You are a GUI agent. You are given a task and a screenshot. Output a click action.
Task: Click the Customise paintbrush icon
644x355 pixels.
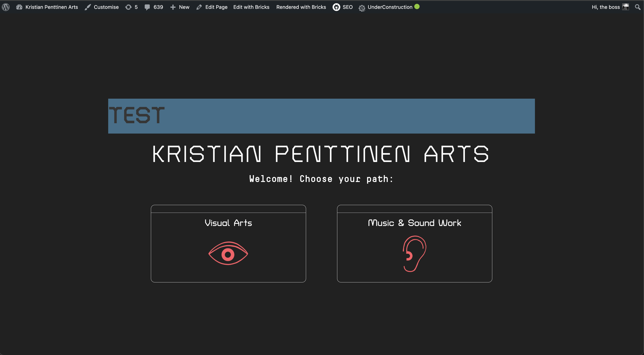pyautogui.click(x=88, y=7)
